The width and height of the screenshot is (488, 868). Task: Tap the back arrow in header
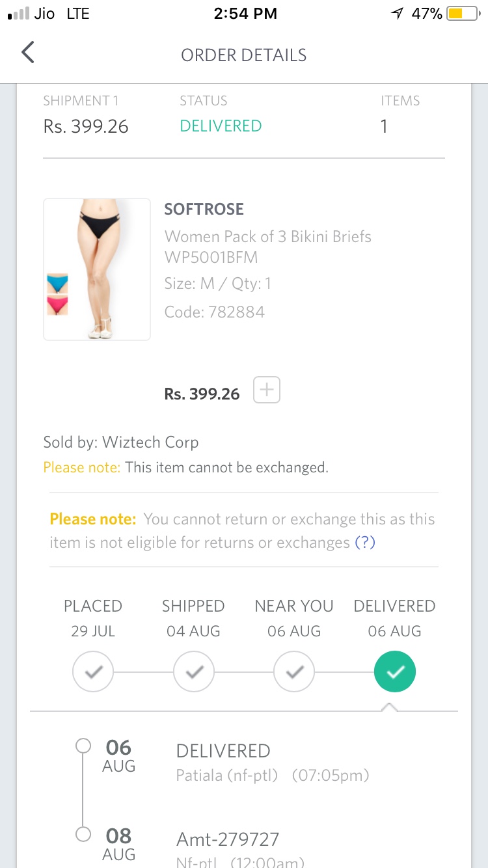27,53
